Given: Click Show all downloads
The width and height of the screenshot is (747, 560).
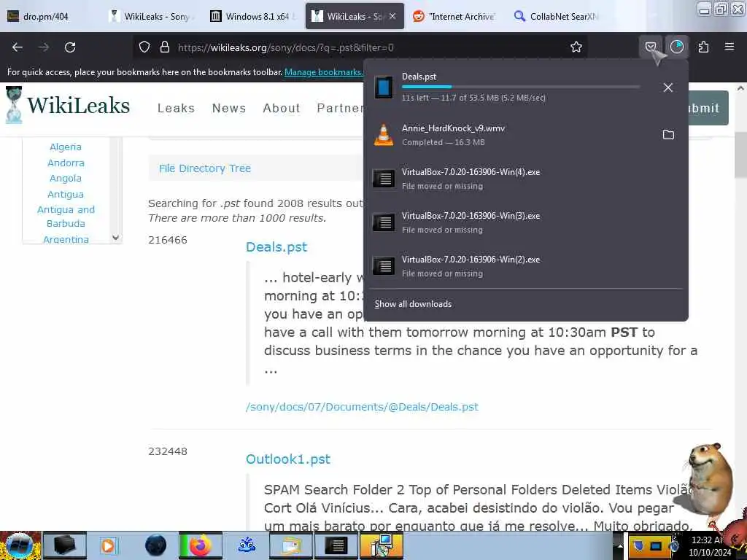Looking at the screenshot, I should pos(413,304).
